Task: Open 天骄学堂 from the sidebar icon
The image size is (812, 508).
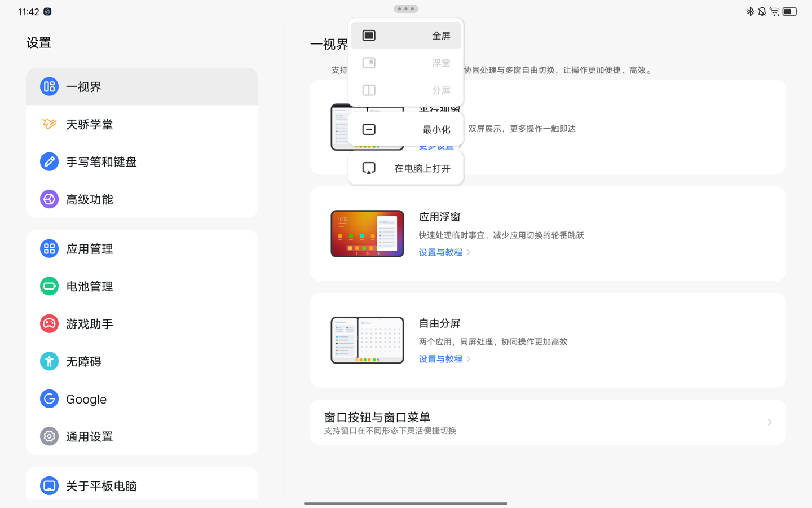Action: point(49,124)
